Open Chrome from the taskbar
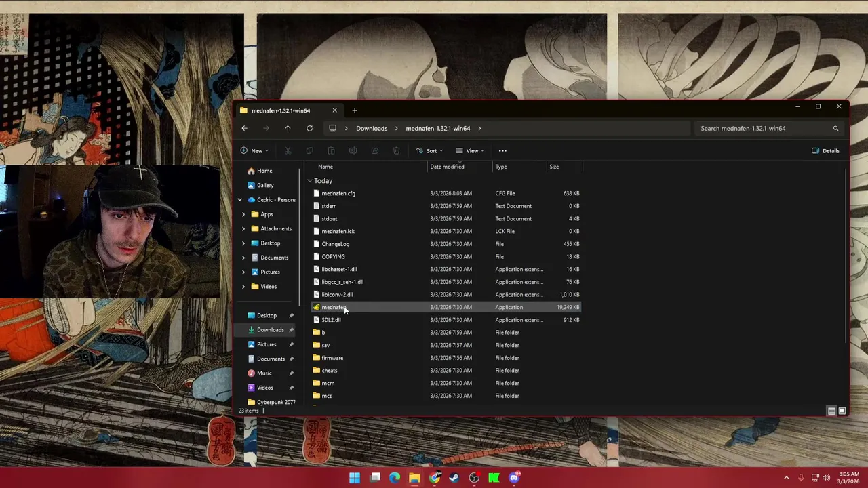Image resolution: width=868 pixels, height=488 pixels. 435,478
